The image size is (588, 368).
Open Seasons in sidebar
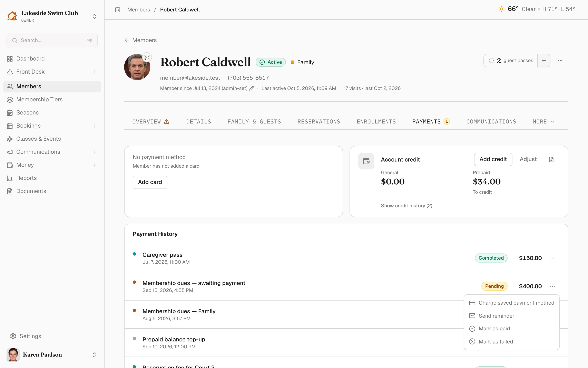click(52, 113)
